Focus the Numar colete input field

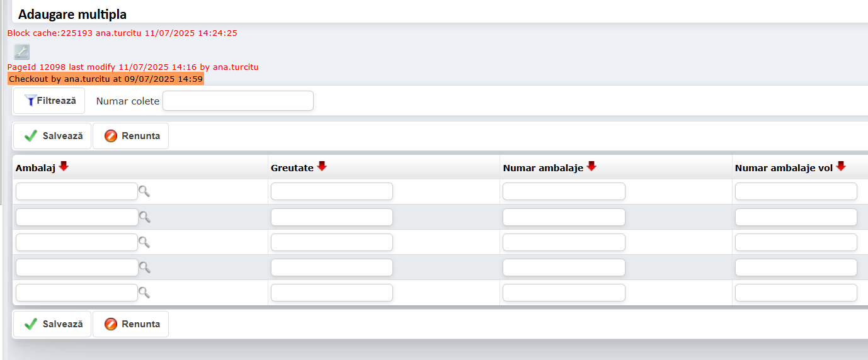[x=238, y=101]
